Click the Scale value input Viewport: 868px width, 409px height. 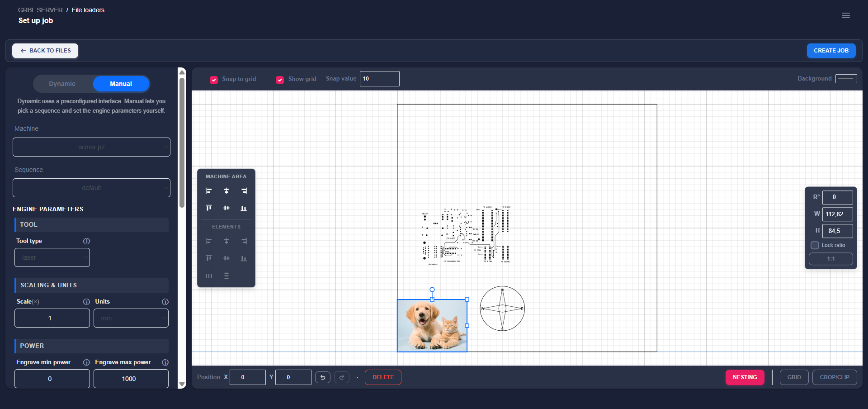point(52,318)
